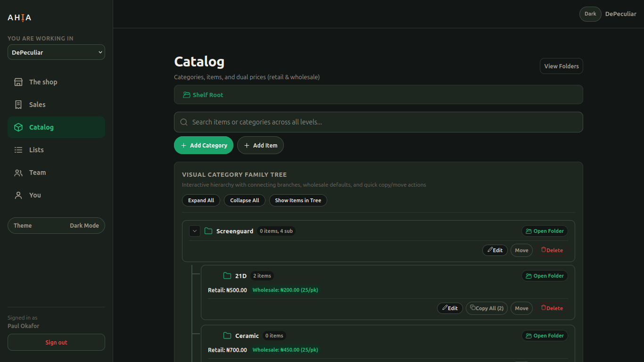The image size is (644, 362).
Task: Open Folder for Screenguard
Action: (x=545, y=231)
